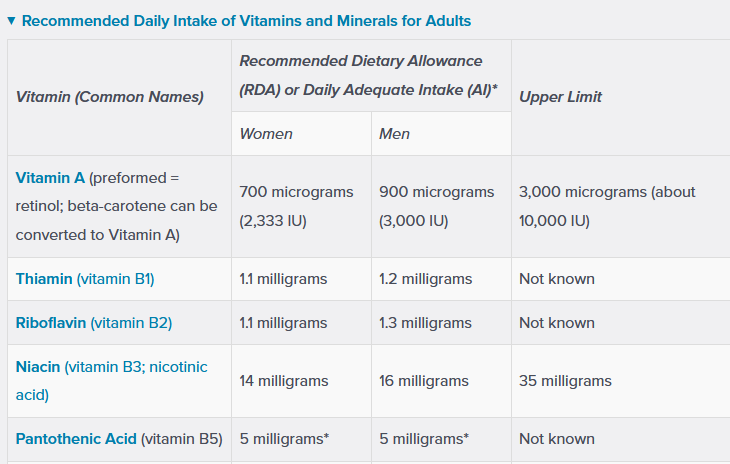Collapse the Recommended Daily Intake section triangle
This screenshot has width=730, height=464.
pos(12,20)
